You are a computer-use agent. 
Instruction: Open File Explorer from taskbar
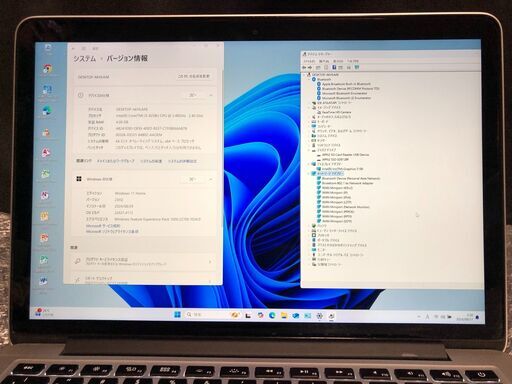tap(284, 315)
